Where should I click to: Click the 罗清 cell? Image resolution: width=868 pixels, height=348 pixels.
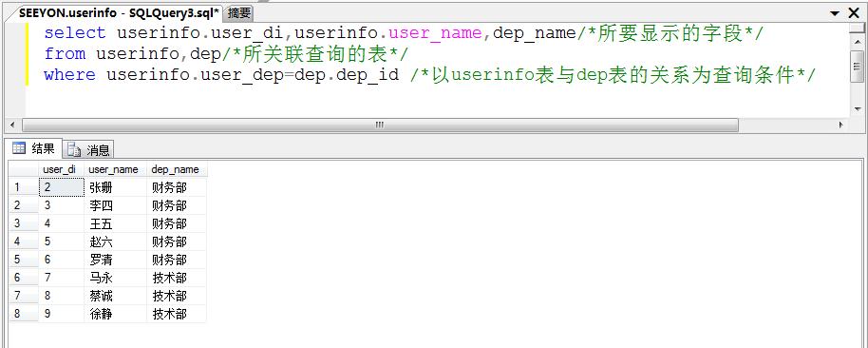tap(115, 260)
